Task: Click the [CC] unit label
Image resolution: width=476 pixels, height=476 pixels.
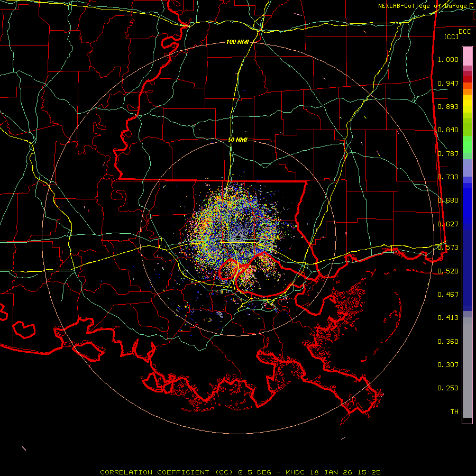Action: [452, 36]
